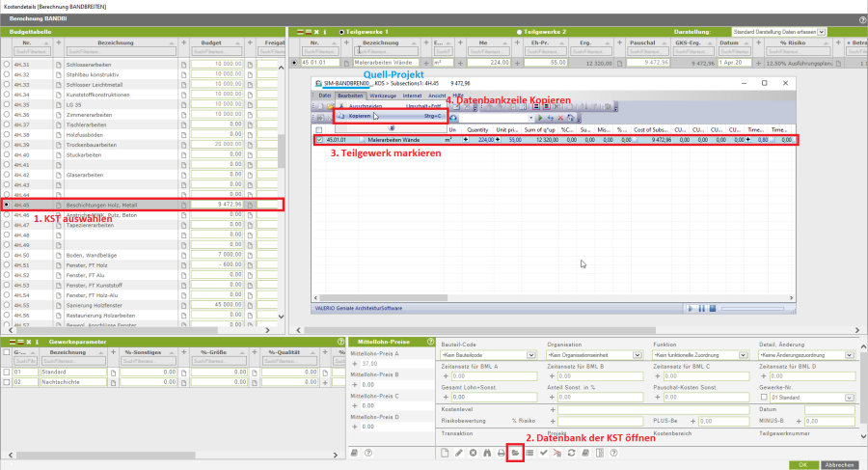Click the green OK button

tap(802, 464)
